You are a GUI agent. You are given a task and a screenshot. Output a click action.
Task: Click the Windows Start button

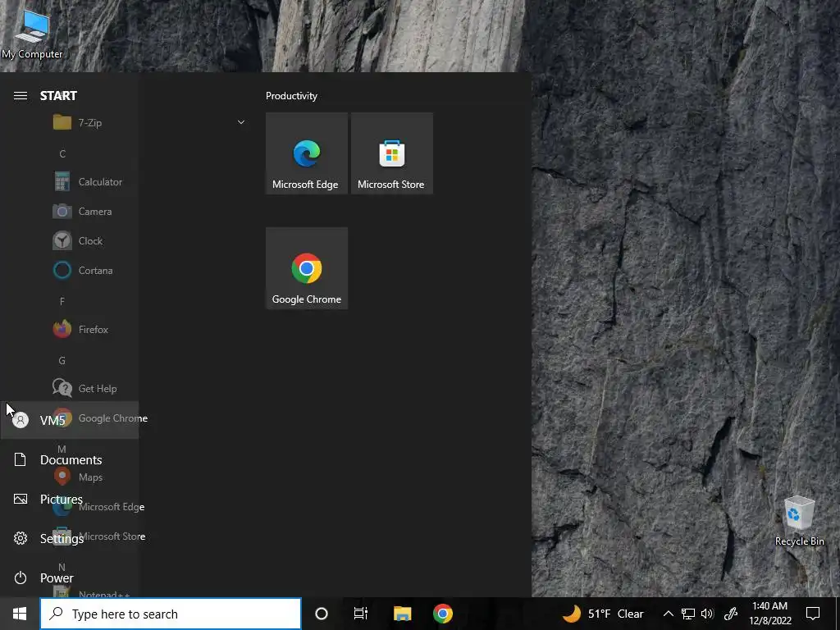pyautogui.click(x=20, y=614)
